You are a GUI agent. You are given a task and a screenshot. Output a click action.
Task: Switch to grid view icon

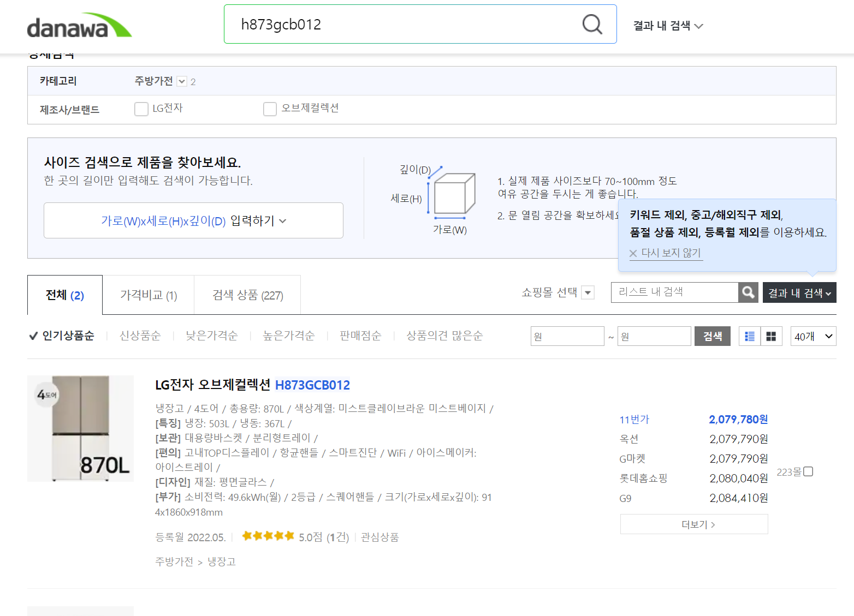[x=771, y=336]
